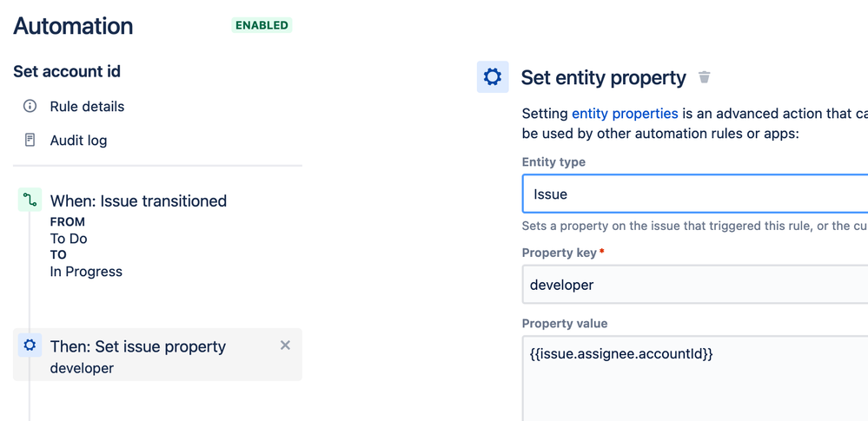Select the Then: Set issue property step
Screen dimensions: 868x421
click(138, 346)
